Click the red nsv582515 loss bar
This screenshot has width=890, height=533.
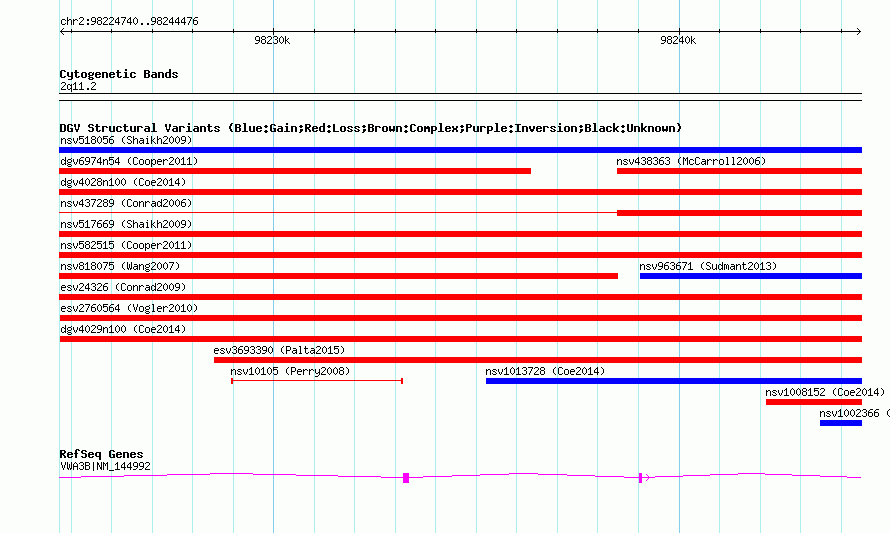pyautogui.click(x=460, y=255)
